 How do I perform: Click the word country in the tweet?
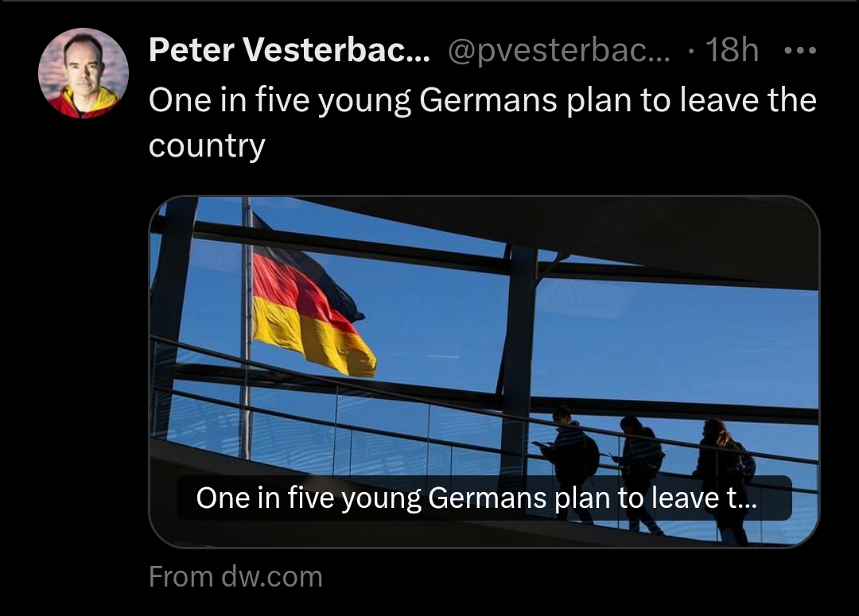click(207, 146)
